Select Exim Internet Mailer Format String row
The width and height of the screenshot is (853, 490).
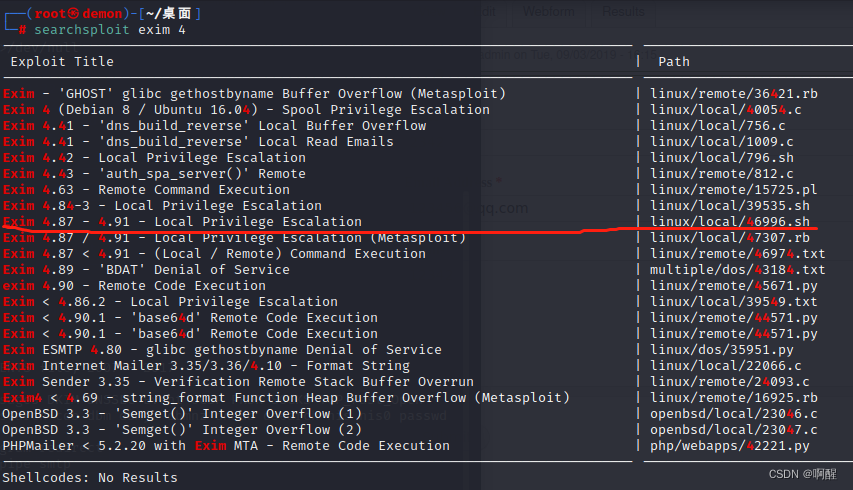pyautogui.click(x=206, y=366)
